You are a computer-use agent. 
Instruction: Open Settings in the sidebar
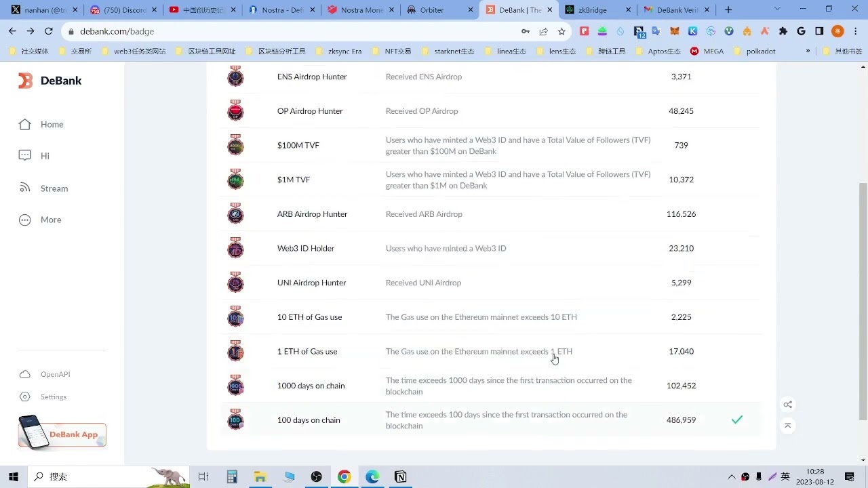pyautogui.click(x=43, y=396)
